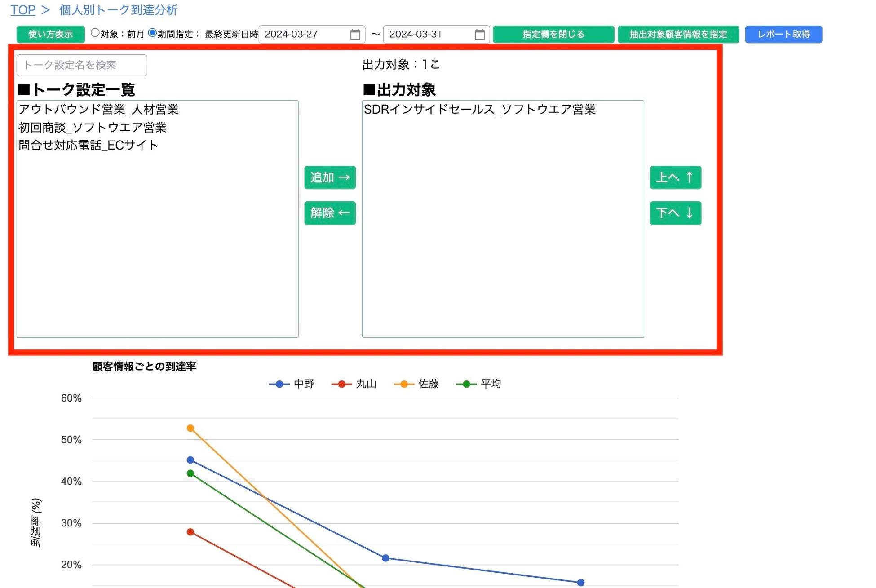
Task: Click the レポート取得 button
Action: pos(783,35)
